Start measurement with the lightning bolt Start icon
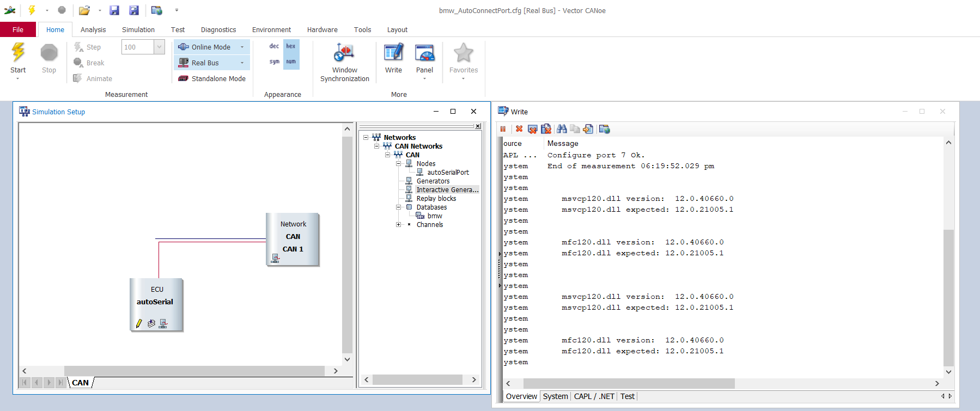The width and height of the screenshot is (980, 411). (x=18, y=53)
